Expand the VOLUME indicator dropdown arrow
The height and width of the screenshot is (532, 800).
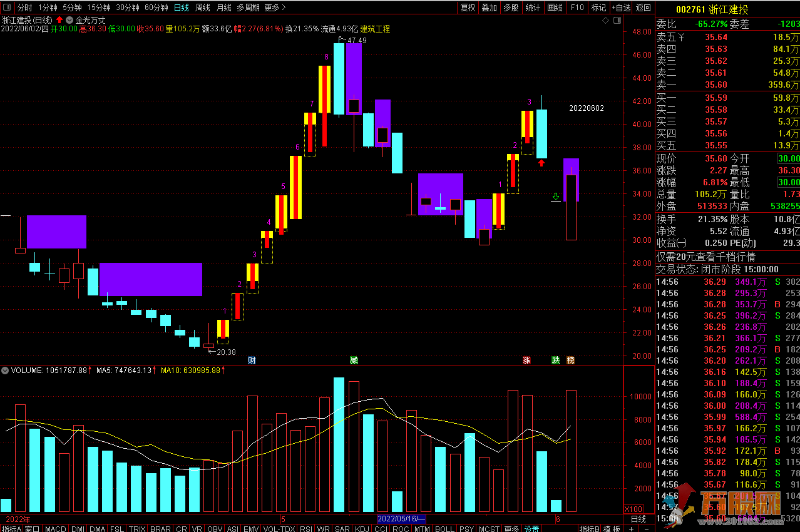[5, 371]
